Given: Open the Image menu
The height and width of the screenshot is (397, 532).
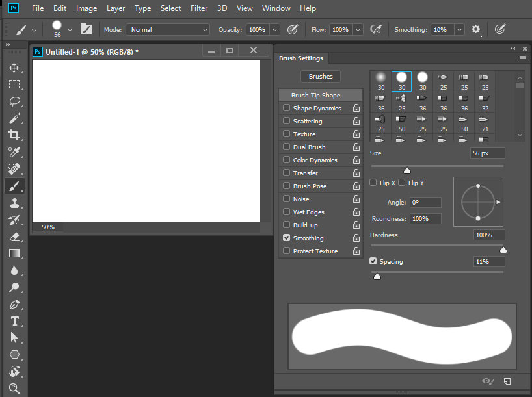Looking at the screenshot, I should coord(86,8).
